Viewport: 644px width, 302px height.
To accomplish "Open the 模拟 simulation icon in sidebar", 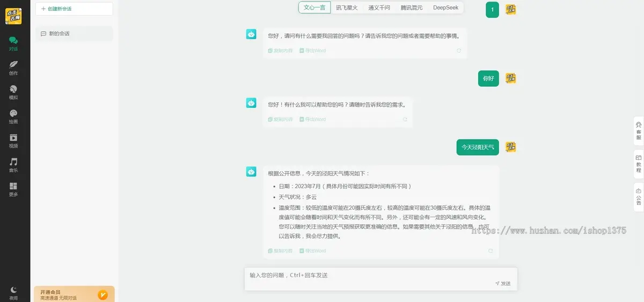I will pos(13,92).
